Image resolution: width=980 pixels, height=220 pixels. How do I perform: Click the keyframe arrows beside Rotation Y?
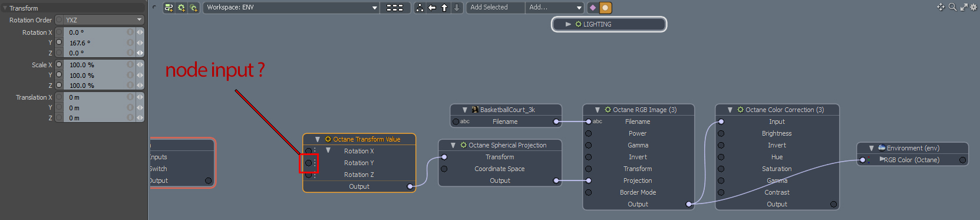[140, 42]
